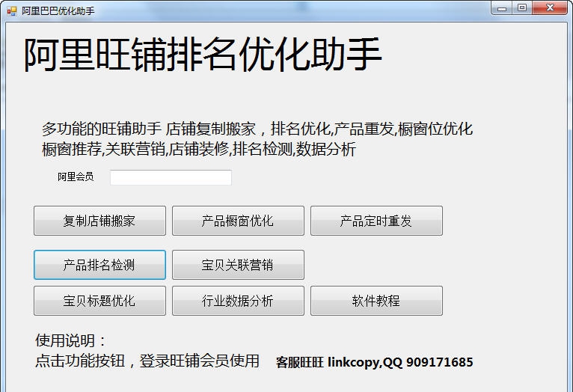The width and height of the screenshot is (573, 392).
Task: Focus the 阿里会员 input field
Action: tap(171, 177)
